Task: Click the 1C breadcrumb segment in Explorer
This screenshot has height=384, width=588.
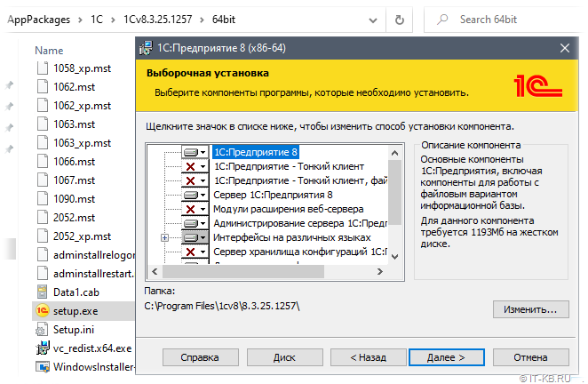Action: pyautogui.click(x=97, y=20)
